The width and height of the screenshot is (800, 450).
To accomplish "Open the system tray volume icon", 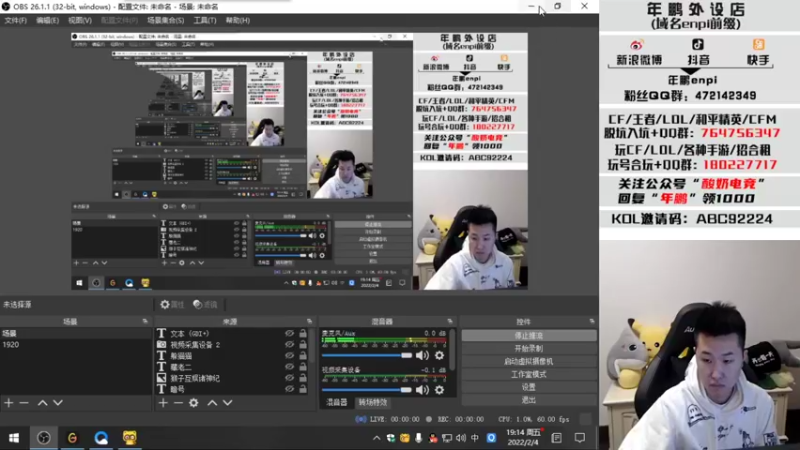I will [461, 438].
